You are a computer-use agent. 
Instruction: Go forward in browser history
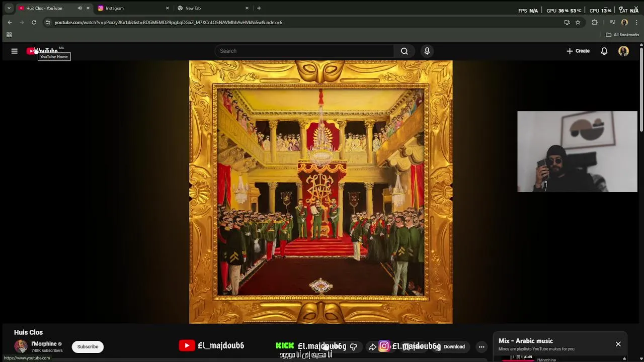[22, 22]
